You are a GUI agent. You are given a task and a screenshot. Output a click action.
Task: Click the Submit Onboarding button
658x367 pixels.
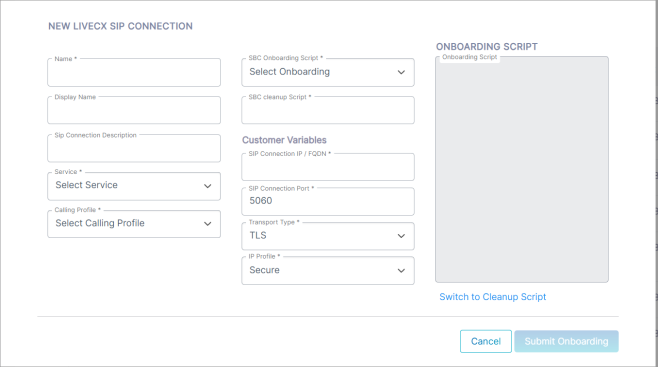point(566,341)
